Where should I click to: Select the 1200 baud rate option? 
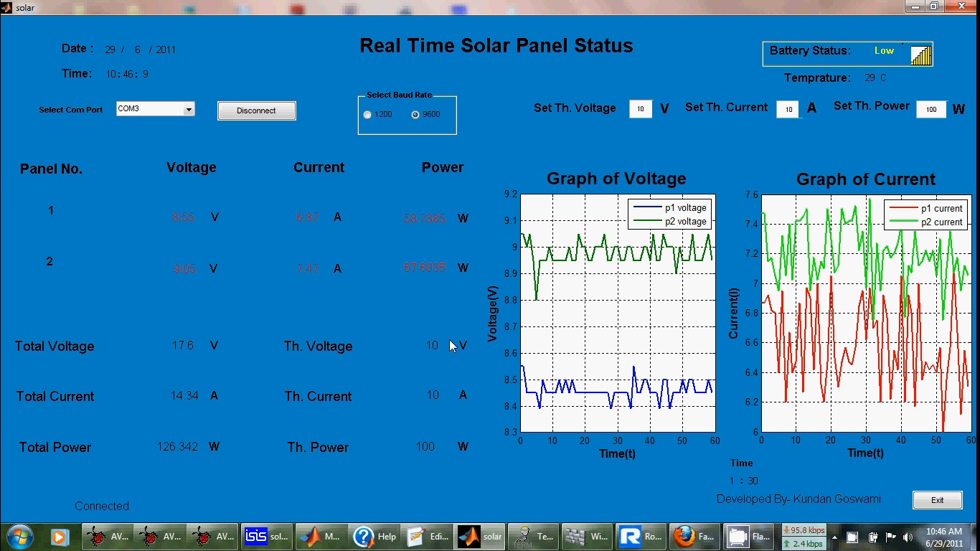coord(367,115)
